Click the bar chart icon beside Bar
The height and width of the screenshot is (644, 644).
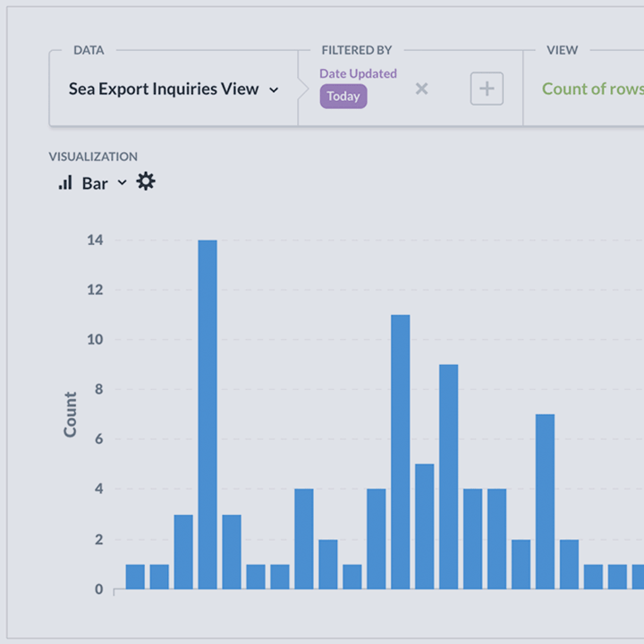65,182
